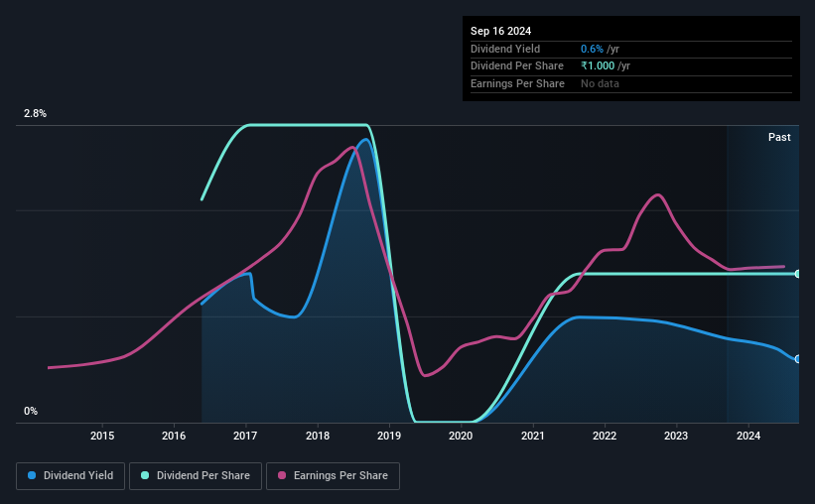Toggle the Dividend Per Share legend button
Screen dimensions: 815x504
[x=196, y=475]
